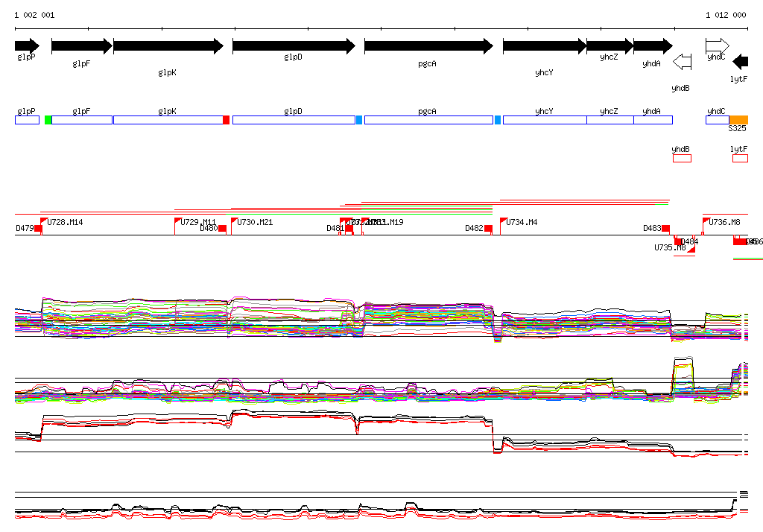The width and height of the screenshot is (763, 532).
Task: Select the red-outlined lytF box
Action: click(740, 158)
